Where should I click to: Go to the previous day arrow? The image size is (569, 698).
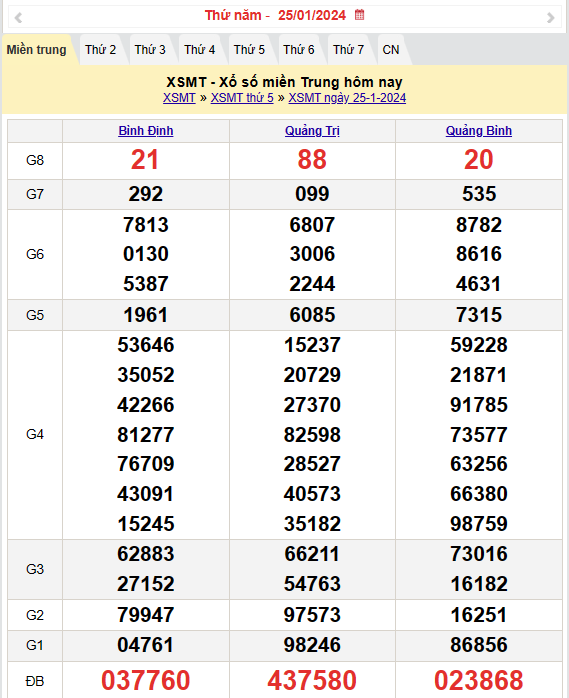18,17
